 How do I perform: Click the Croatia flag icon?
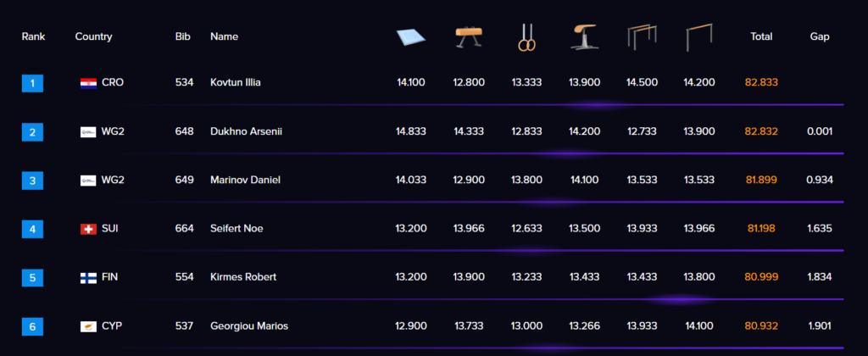pos(88,83)
